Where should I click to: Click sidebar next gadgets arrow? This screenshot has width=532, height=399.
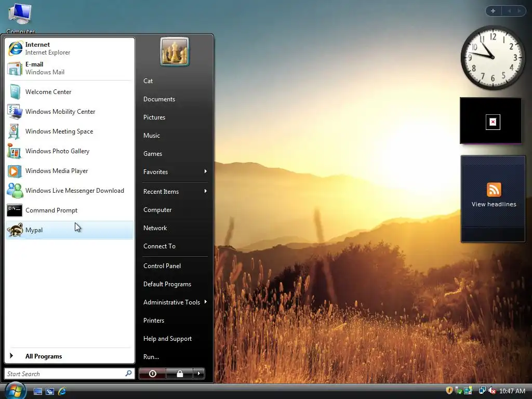pos(519,11)
